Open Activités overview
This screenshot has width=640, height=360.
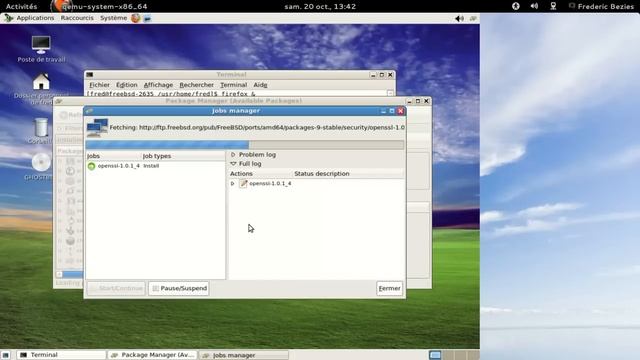(21, 7)
